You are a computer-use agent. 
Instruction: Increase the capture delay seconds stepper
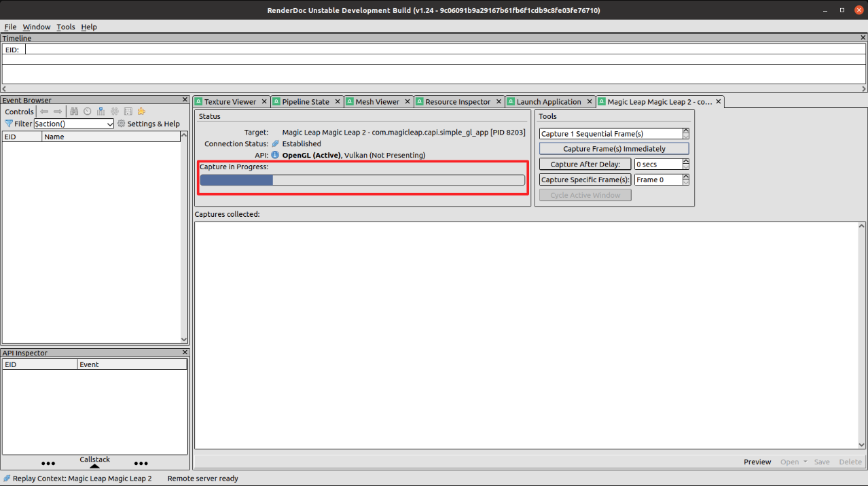[686, 162]
